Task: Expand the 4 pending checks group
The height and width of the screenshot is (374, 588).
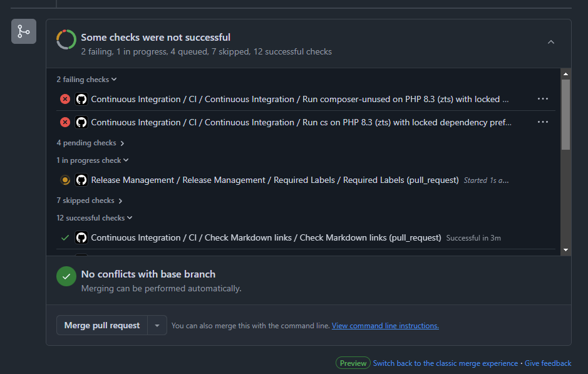Action: (x=90, y=143)
